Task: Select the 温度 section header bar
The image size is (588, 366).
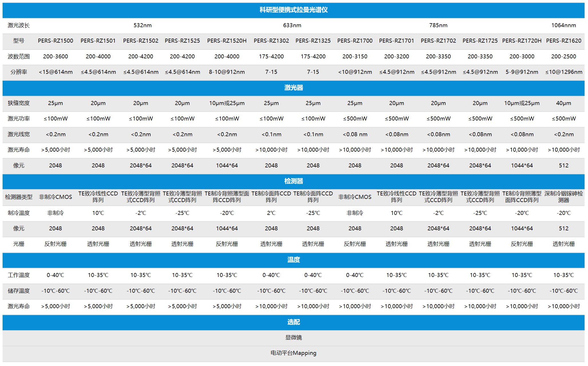Action: [x=293, y=260]
